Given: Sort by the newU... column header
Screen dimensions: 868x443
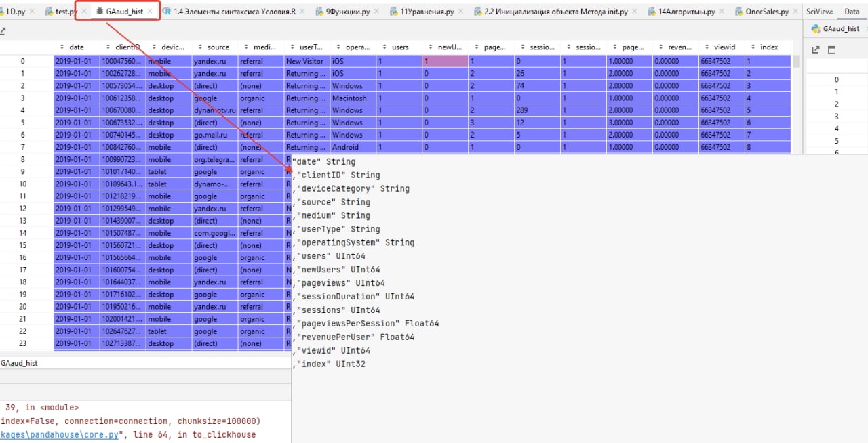Looking at the screenshot, I should (x=446, y=47).
